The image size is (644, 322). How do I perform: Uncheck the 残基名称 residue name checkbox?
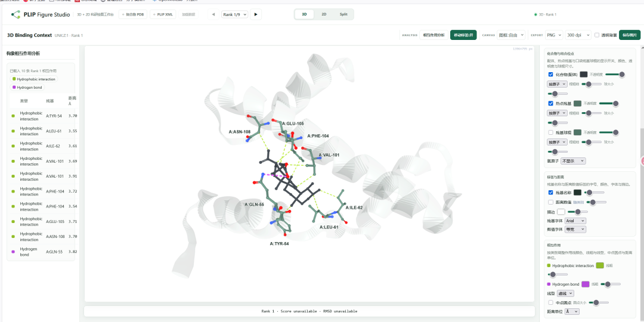click(550, 192)
